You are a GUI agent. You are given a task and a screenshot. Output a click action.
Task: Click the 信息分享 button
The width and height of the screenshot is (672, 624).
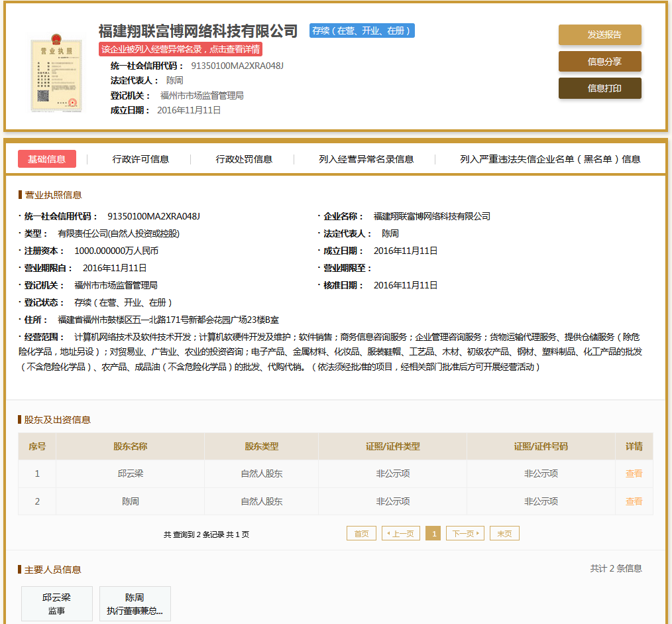coord(600,62)
